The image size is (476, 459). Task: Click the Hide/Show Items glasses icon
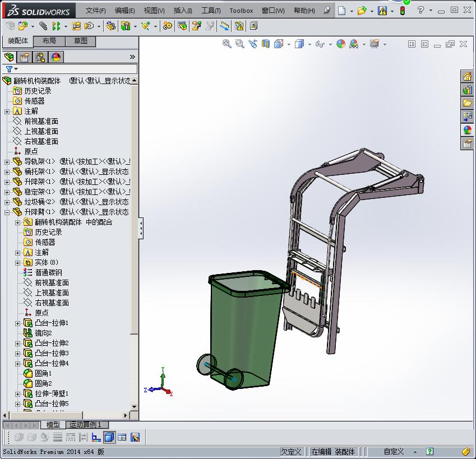tap(320, 44)
